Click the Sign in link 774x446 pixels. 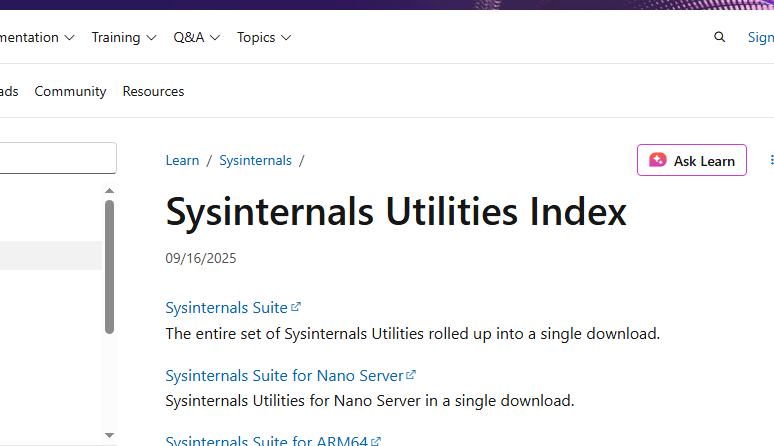pyautogui.click(x=761, y=38)
